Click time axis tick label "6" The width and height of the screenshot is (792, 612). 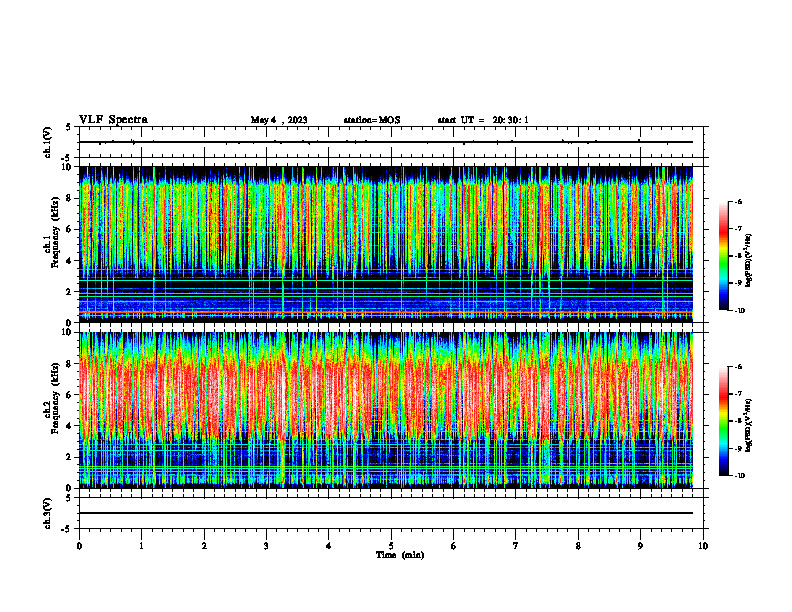tap(454, 546)
